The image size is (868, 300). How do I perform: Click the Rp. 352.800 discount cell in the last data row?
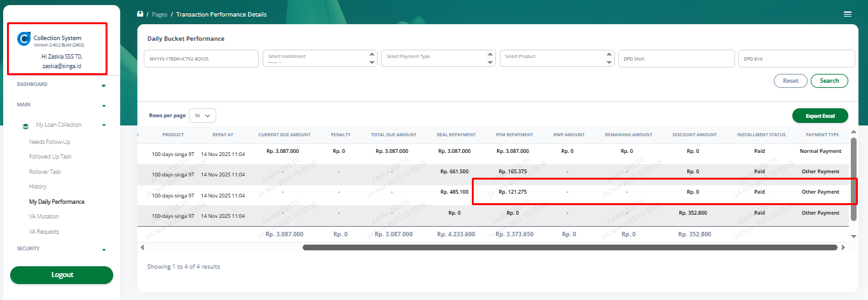point(693,213)
